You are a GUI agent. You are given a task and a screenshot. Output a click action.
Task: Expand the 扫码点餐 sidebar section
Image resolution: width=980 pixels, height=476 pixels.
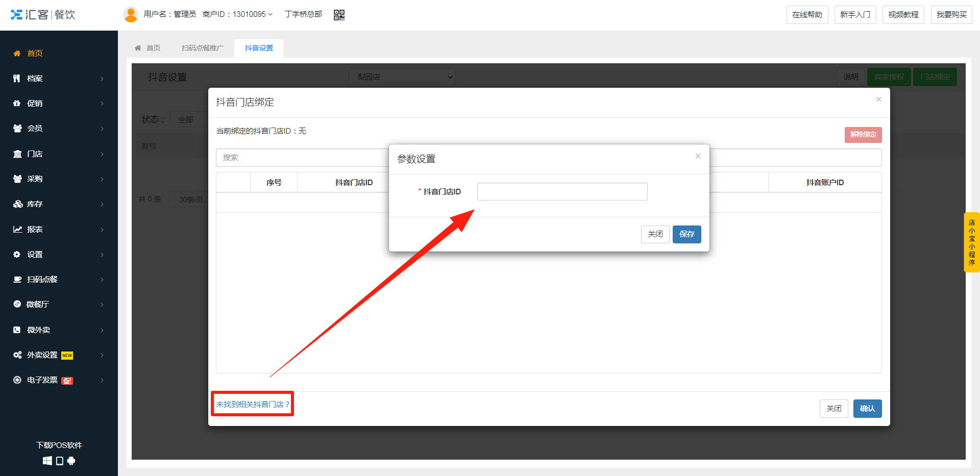click(59, 280)
